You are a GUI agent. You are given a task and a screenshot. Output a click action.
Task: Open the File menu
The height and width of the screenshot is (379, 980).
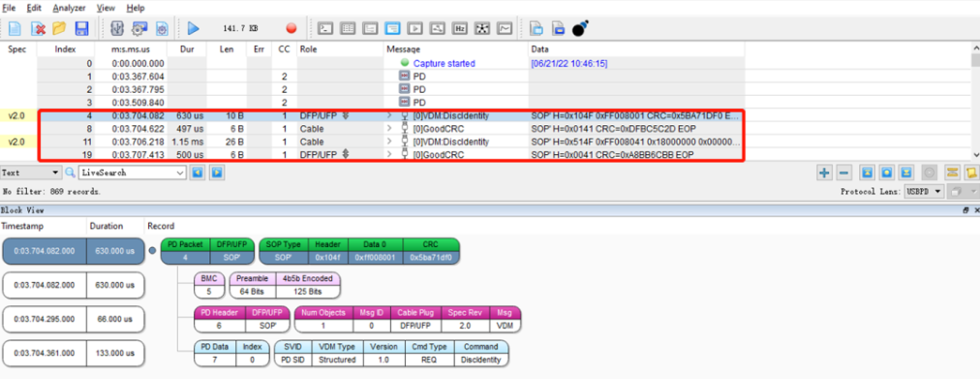(x=10, y=8)
